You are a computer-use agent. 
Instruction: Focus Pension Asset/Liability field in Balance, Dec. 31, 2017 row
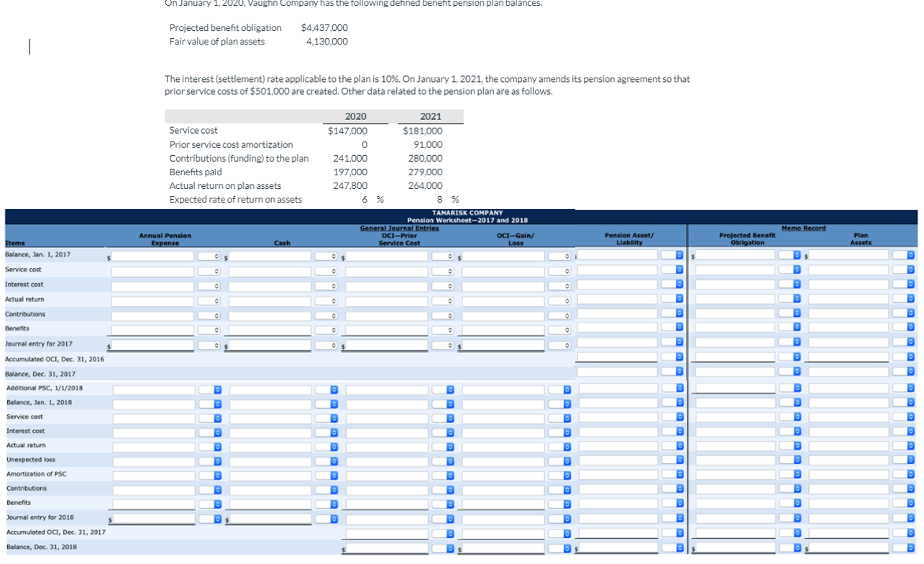point(618,372)
